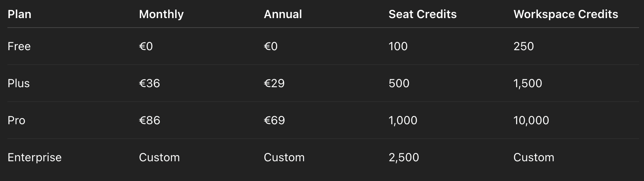Select the 100 seat credits cell

click(398, 46)
